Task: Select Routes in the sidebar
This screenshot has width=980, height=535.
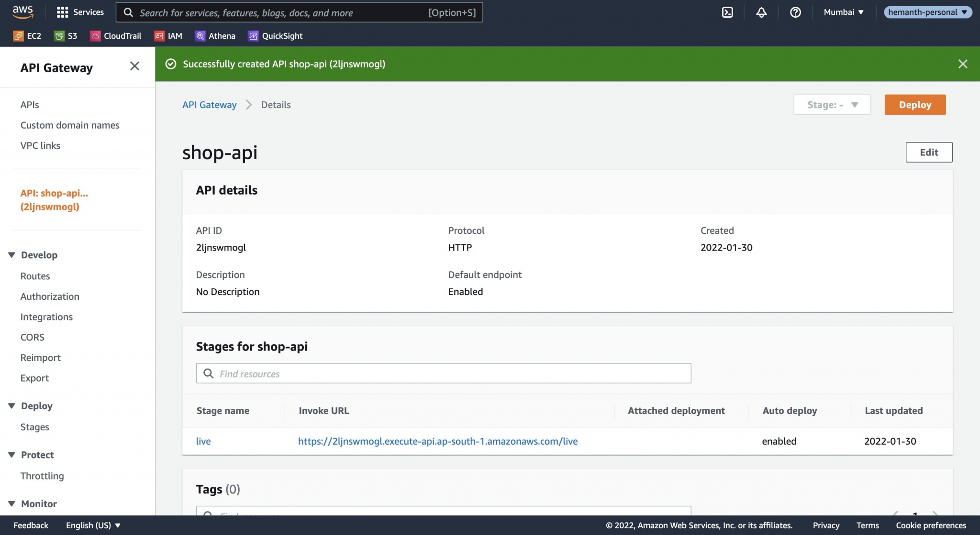Action: pos(35,276)
